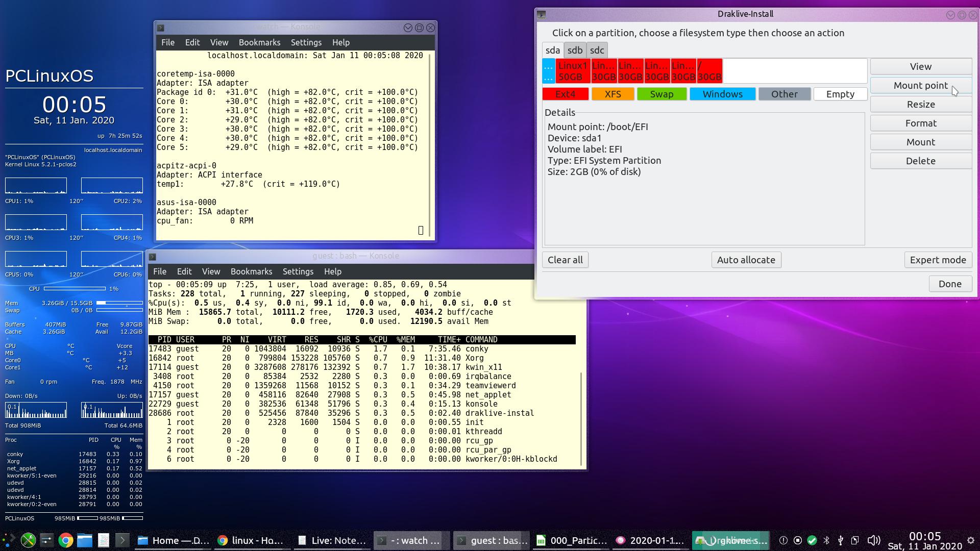This screenshot has height=551, width=980.
Task: Switch to Expert mode
Action: [x=938, y=260]
